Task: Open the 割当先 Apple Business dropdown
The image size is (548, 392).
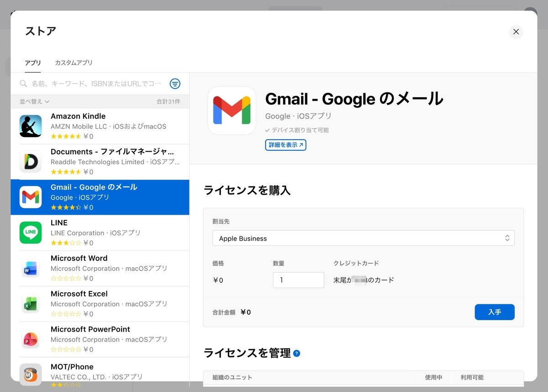Action: coord(363,238)
